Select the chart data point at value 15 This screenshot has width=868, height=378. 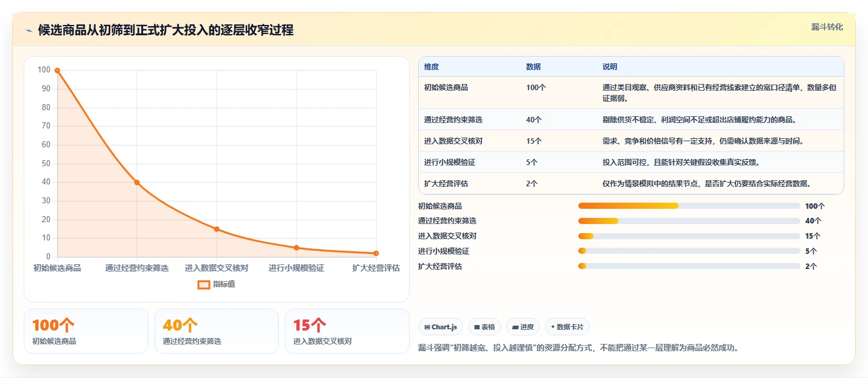pos(217,229)
